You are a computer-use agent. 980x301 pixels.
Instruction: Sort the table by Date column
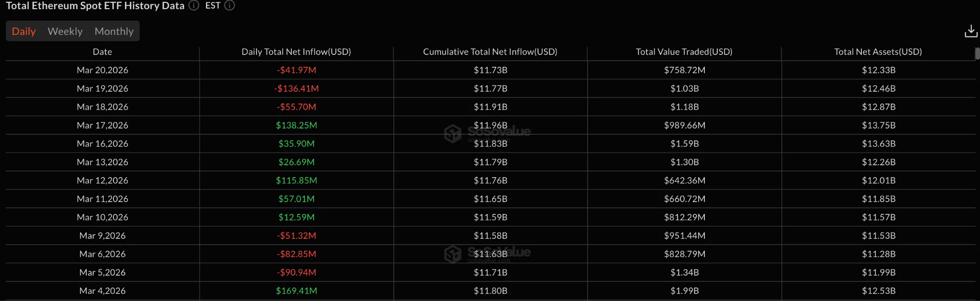pos(102,52)
